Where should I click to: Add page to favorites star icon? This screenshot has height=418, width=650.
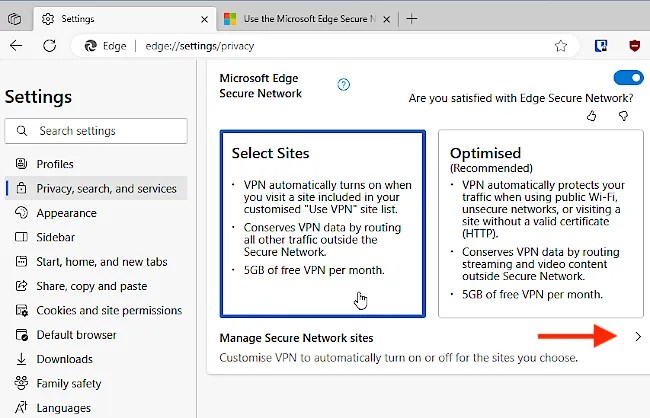(560, 46)
